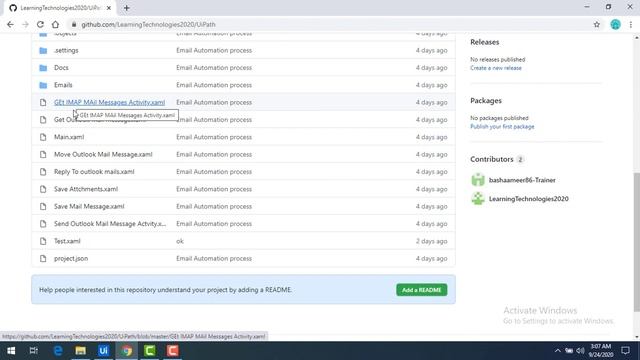
Task: Select the LearningTechnologies2020/UiPath browser tab
Action: coord(60,8)
